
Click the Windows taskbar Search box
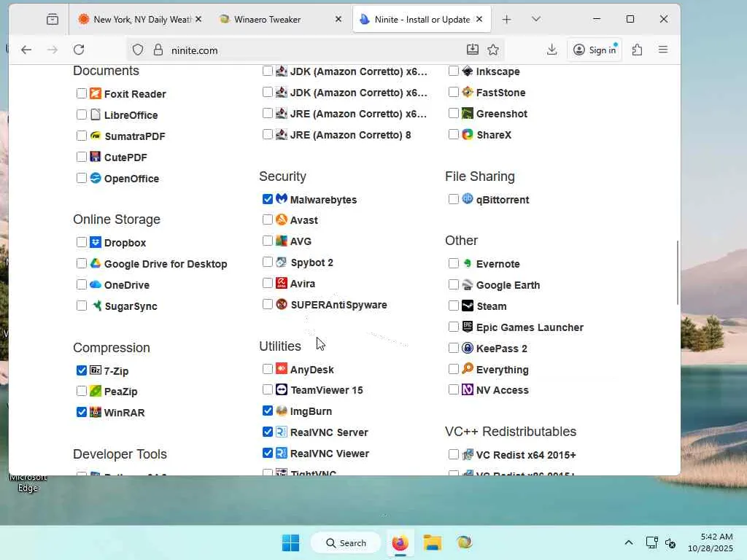(346, 542)
